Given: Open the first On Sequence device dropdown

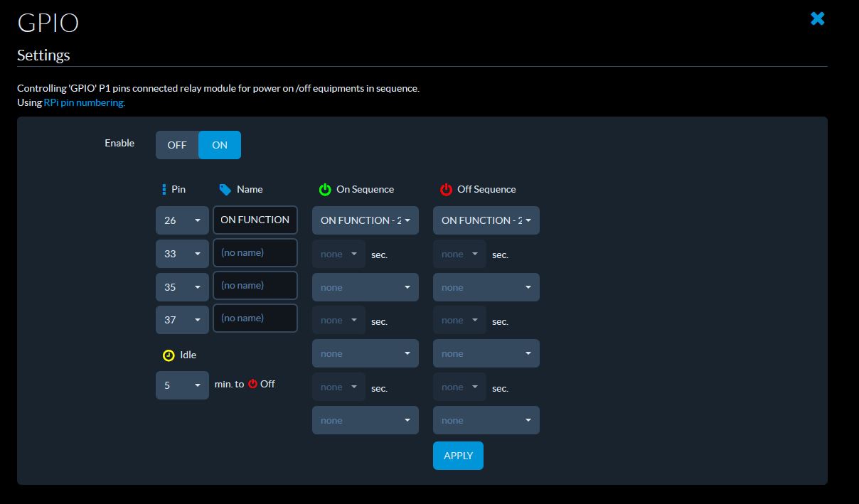Looking at the screenshot, I should (365, 220).
